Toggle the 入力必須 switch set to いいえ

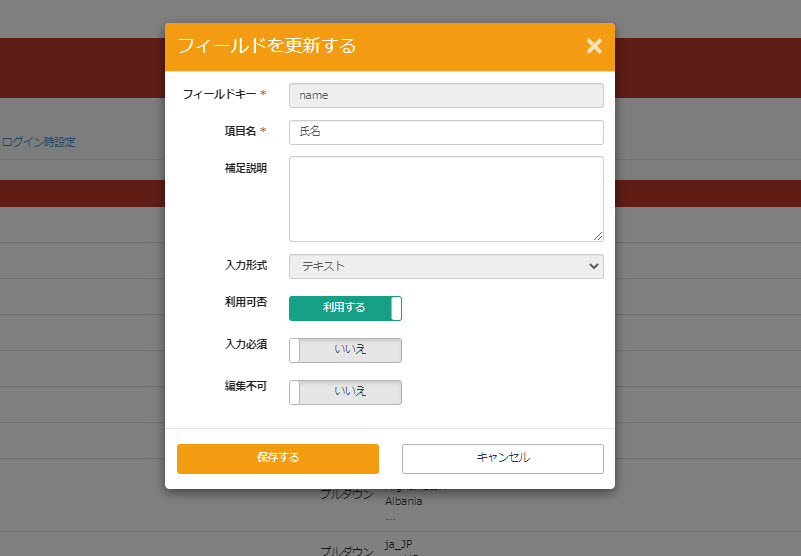tap(345, 350)
